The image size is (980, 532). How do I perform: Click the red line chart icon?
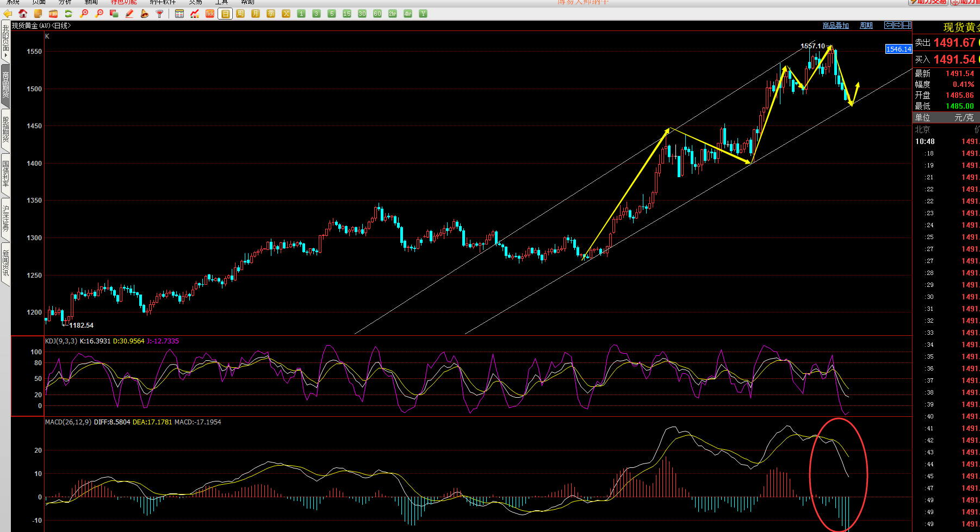click(x=195, y=14)
